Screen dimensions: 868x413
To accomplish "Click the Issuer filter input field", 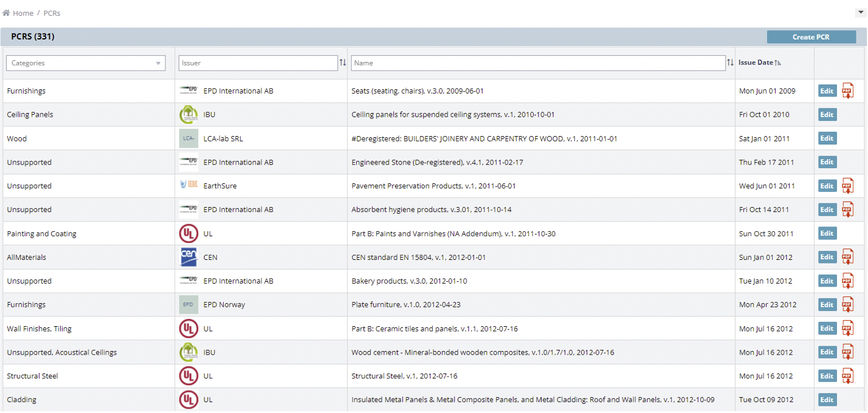I will tap(258, 63).
